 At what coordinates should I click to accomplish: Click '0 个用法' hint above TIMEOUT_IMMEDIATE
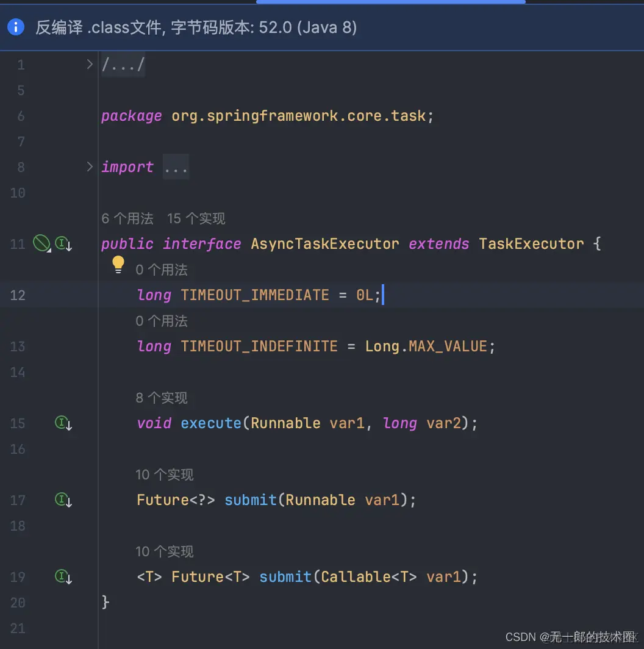[x=162, y=270]
